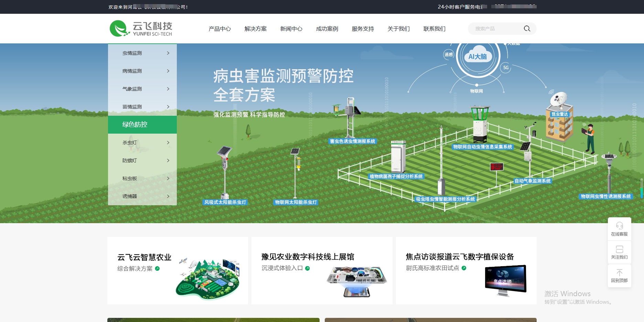Click the 搜索产品 search input field
Image resolution: width=644 pixels, height=322 pixels.
coord(495,29)
